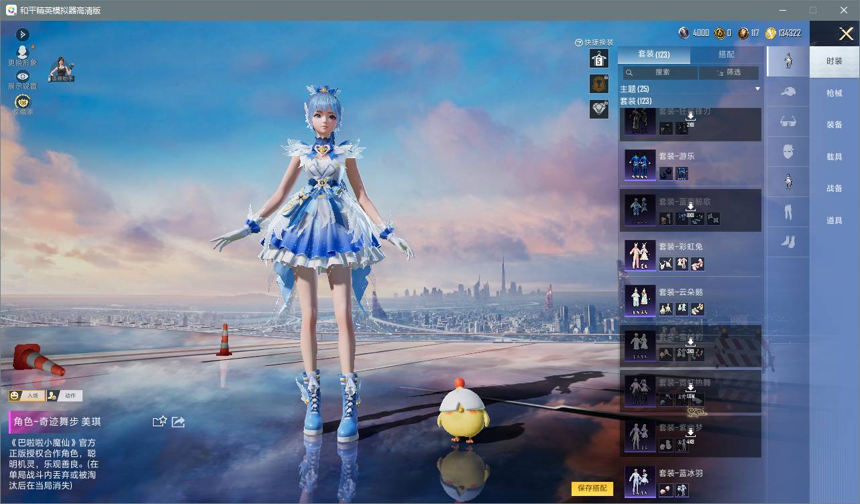Open the 语音助手 voice assistant

pyautogui.click(x=62, y=69)
